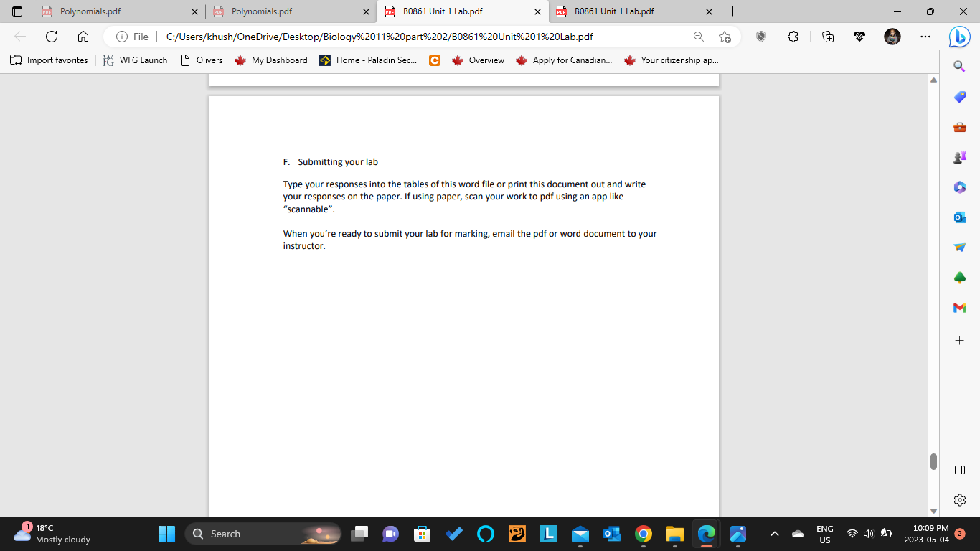
Task: Click the taskbar Search box
Action: coord(263,534)
